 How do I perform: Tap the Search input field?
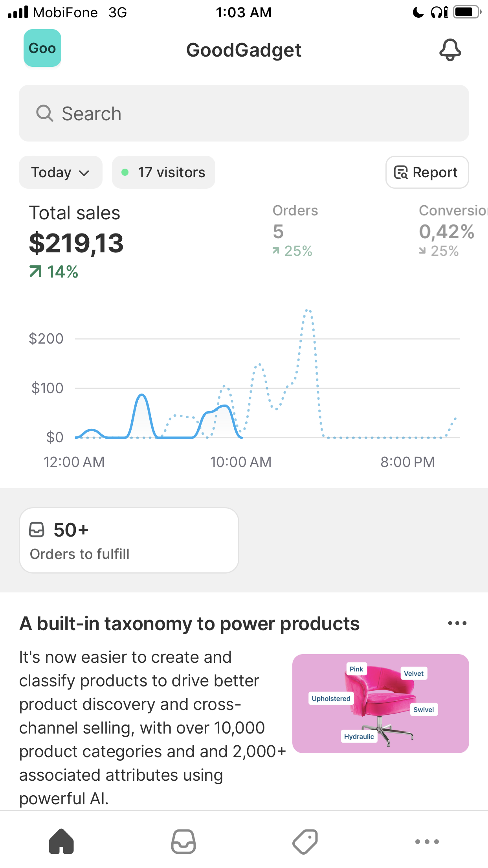click(x=244, y=113)
